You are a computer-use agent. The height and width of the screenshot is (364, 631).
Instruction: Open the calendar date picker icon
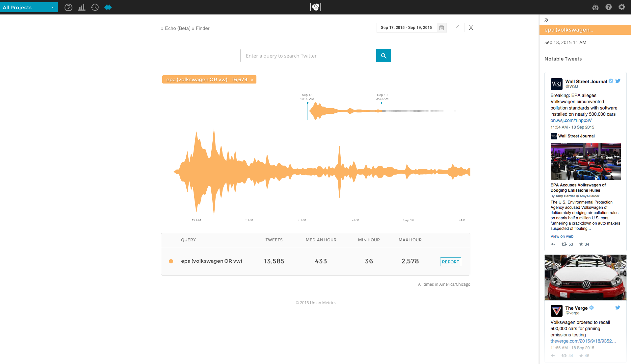tap(441, 28)
